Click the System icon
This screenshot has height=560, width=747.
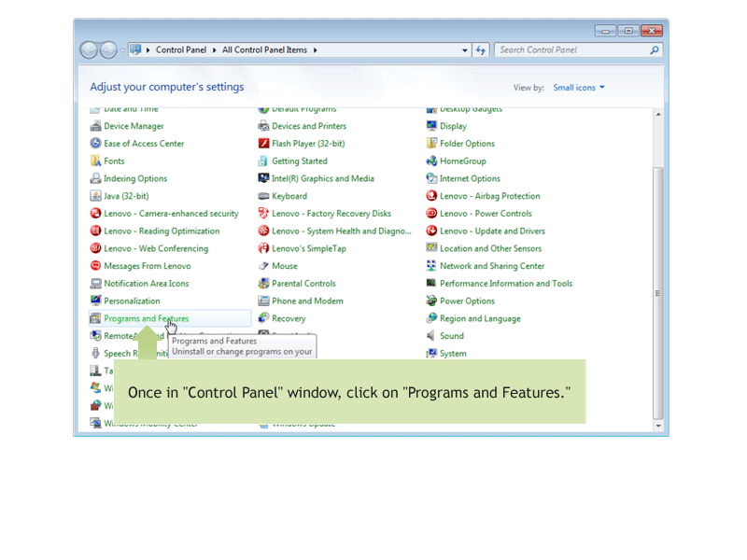[x=431, y=354]
